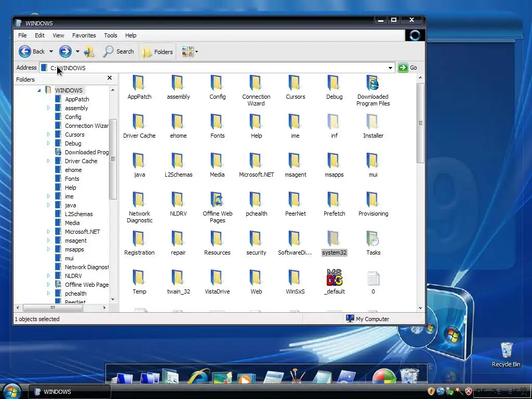The image size is (532, 399).
Task: Click the file list vertical scrollbar thumb
Action: 420,123
